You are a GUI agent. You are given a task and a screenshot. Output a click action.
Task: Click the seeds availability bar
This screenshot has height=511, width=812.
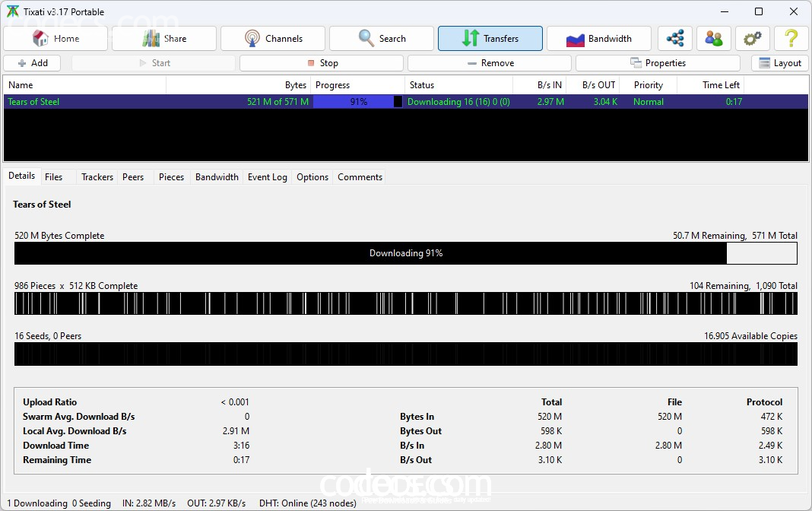pos(406,354)
